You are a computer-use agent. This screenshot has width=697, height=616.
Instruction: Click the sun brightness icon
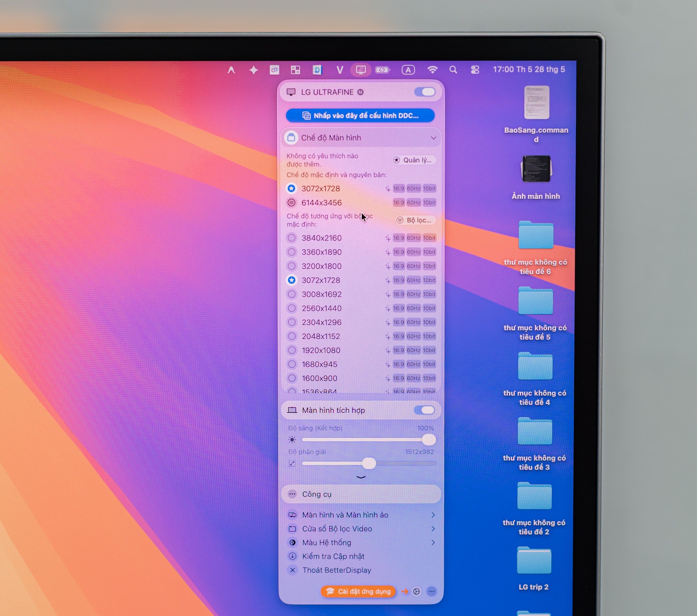pos(292,440)
